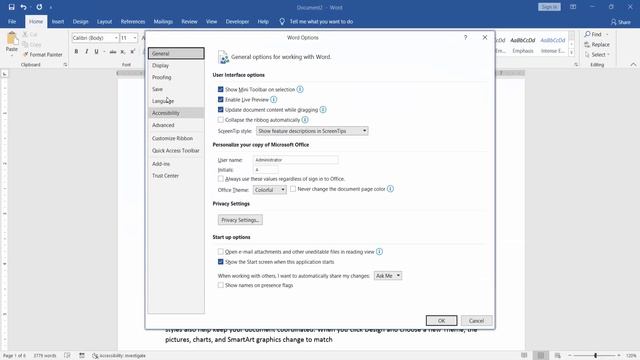Toggle Bold formatting button

point(76,51)
